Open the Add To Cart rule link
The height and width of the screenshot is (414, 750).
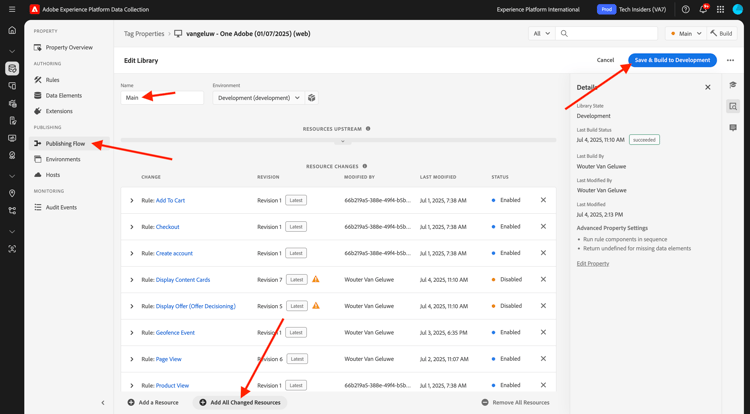click(x=170, y=200)
